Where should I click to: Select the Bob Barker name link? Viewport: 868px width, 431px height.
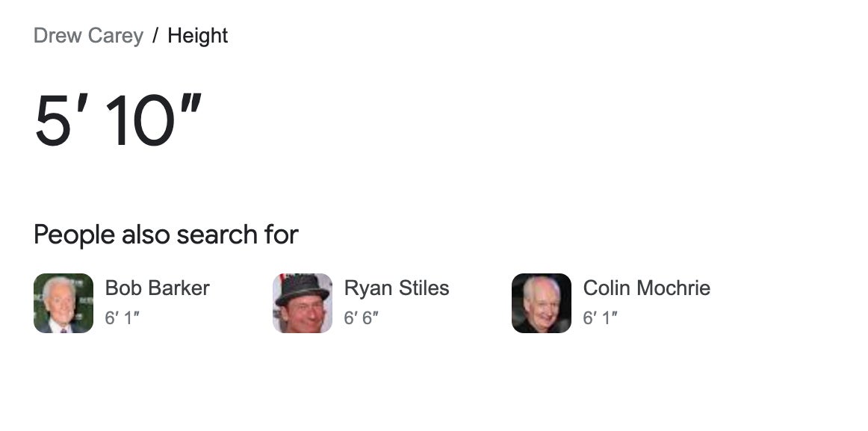coord(157,288)
